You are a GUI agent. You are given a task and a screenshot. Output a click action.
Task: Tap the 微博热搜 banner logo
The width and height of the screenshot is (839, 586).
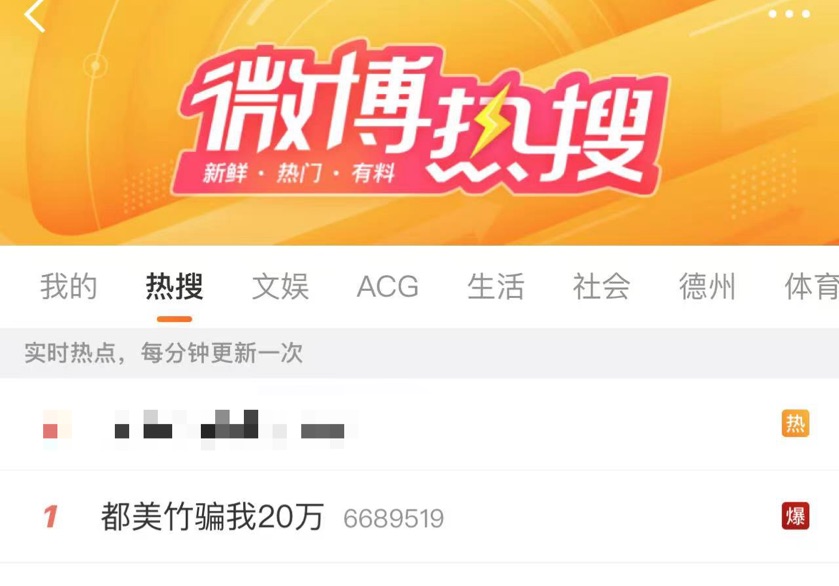(x=420, y=118)
